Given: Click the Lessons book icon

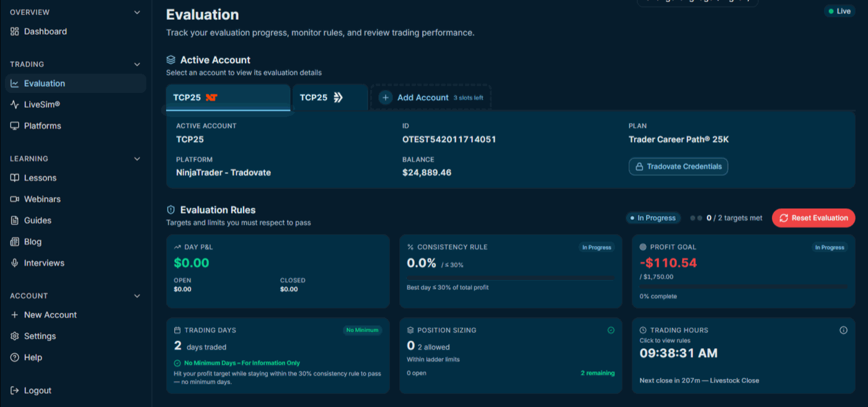Looking at the screenshot, I should (15, 178).
